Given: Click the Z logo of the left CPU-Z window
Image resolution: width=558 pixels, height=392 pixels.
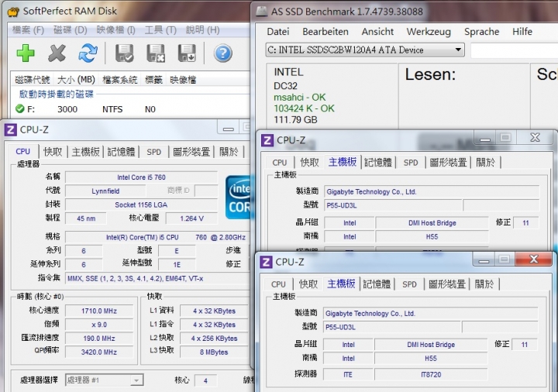Looking at the screenshot, I should [10, 130].
